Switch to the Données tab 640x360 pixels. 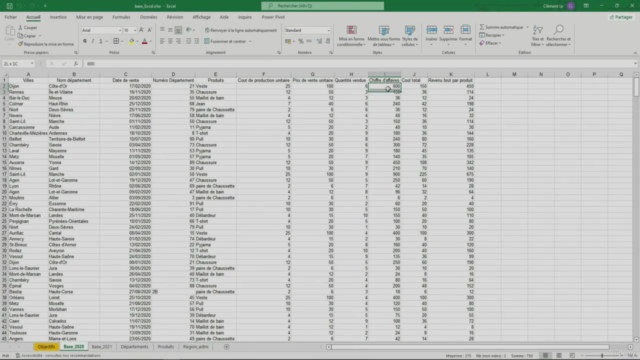(149, 17)
